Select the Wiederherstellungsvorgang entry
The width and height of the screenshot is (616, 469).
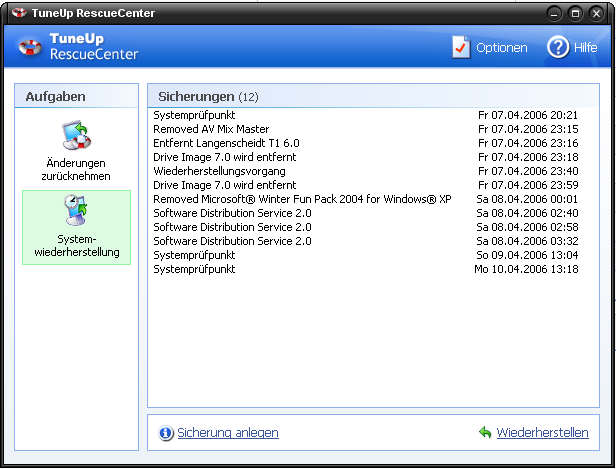(x=365, y=171)
